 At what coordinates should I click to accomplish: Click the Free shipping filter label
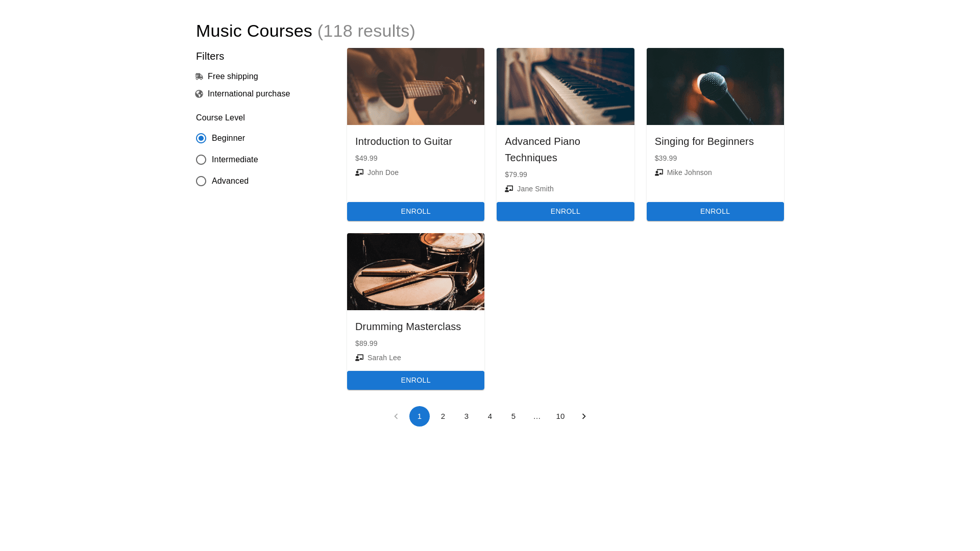tap(233, 77)
